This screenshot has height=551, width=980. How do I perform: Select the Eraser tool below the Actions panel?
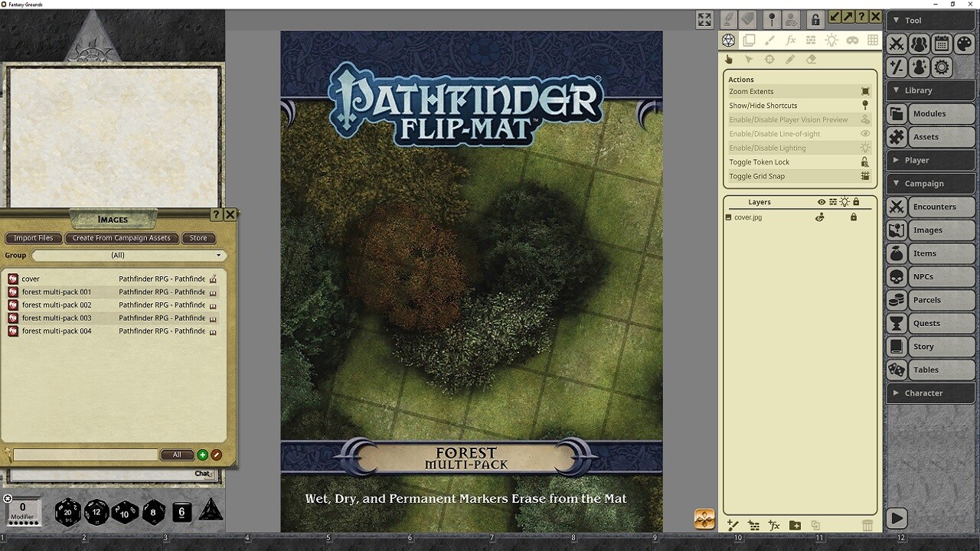[x=810, y=59]
